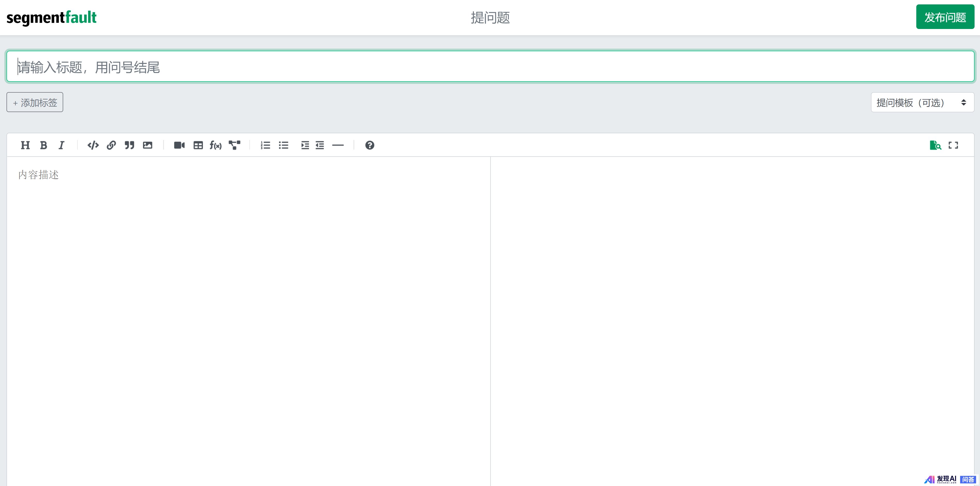This screenshot has width=980, height=486.
Task: Go to segmentfault home via logo
Action: [x=51, y=18]
